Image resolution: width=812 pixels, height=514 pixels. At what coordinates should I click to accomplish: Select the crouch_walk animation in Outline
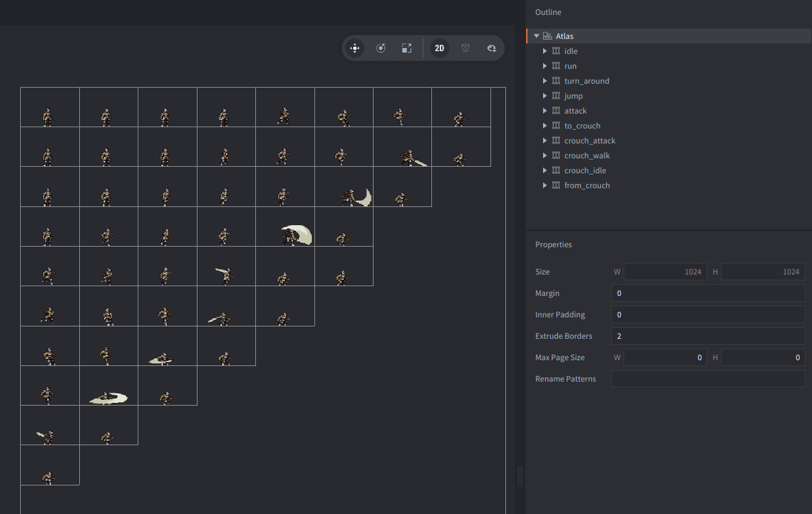coord(587,156)
